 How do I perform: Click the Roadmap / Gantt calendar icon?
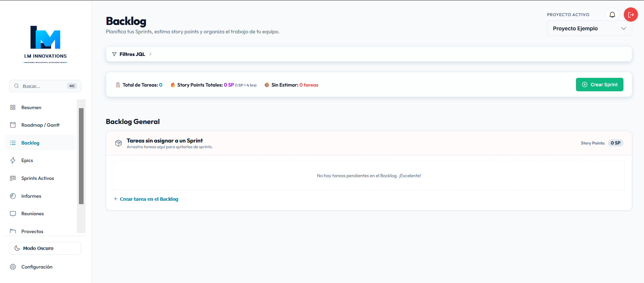point(13,125)
